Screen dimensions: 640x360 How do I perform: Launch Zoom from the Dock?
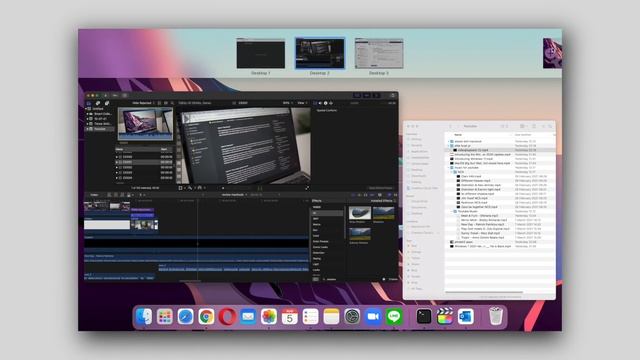pyautogui.click(x=373, y=316)
